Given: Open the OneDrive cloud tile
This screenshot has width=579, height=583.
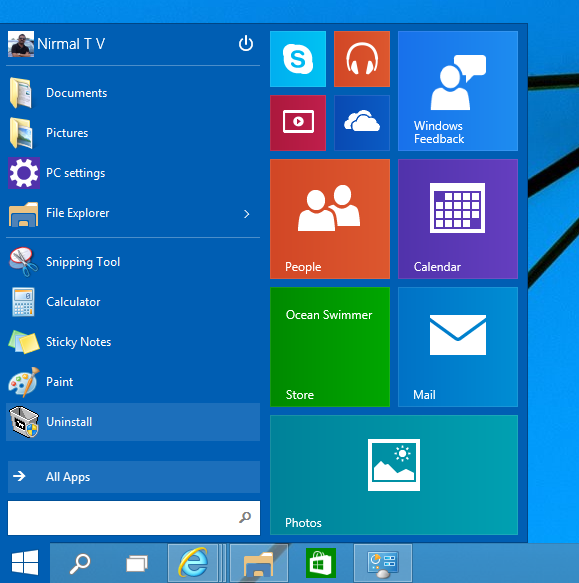Looking at the screenshot, I should click(x=362, y=123).
